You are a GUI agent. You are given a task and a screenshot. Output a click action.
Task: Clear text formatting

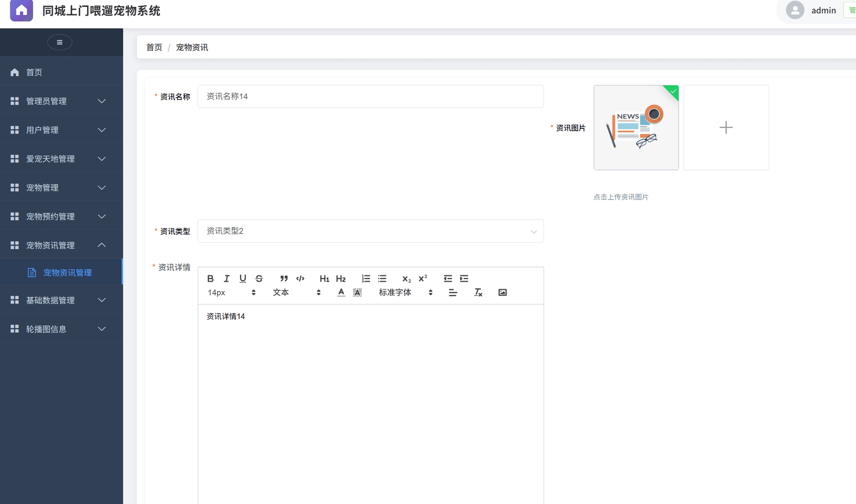tap(478, 292)
